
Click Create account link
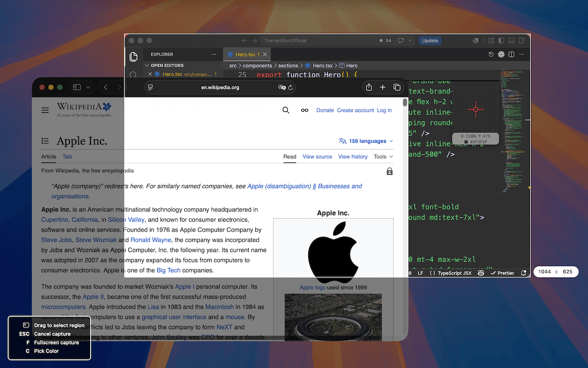click(x=355, y=110)
